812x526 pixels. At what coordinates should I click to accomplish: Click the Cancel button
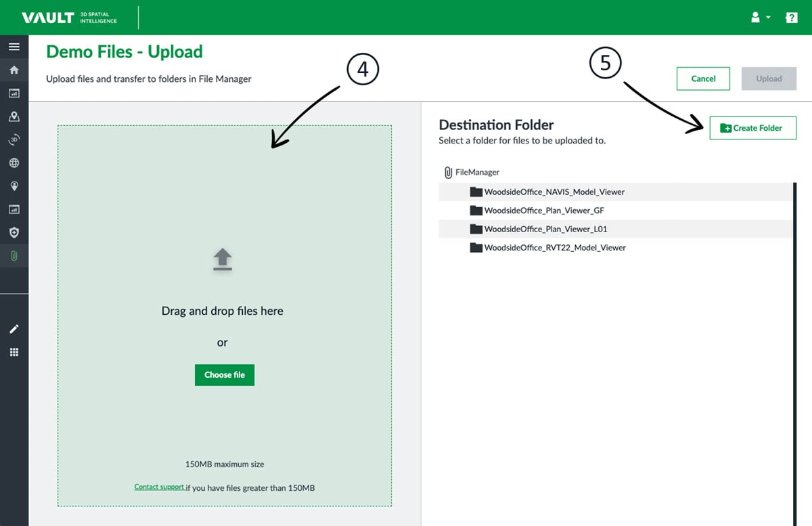coord(703,79)
